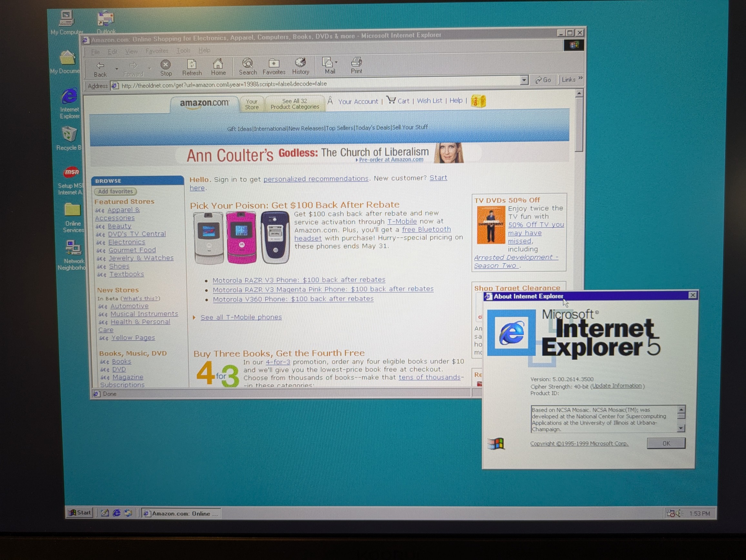The height and width of the screenshot is (560, 746).
Task: Open the Favorites menu in menu bar
Action: (157, 51)
